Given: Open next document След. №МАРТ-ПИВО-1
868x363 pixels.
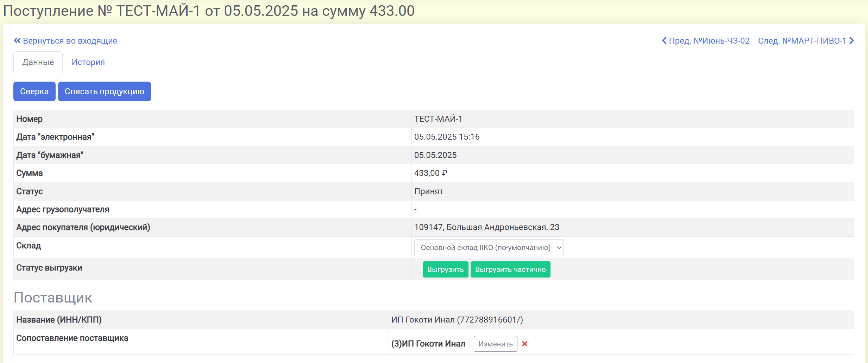Looking at the screenshot, I should [x=802, y=41].
